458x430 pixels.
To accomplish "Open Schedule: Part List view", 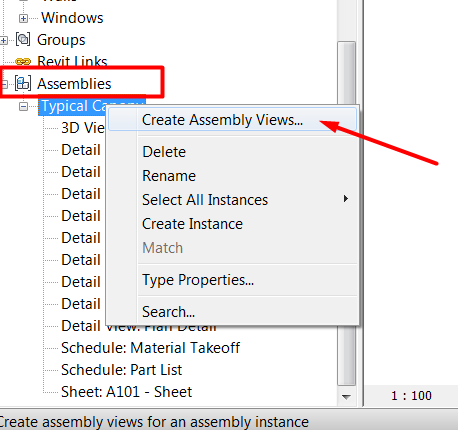I will pos(122,370).
